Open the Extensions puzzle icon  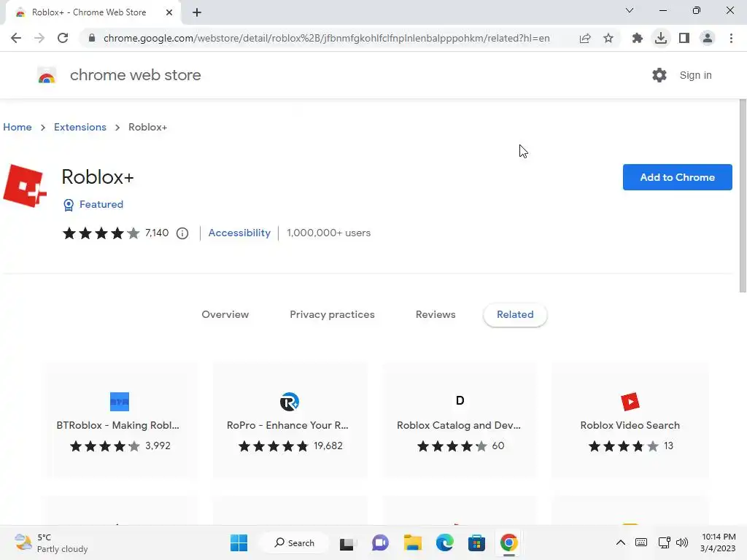[x=637, y=38]
